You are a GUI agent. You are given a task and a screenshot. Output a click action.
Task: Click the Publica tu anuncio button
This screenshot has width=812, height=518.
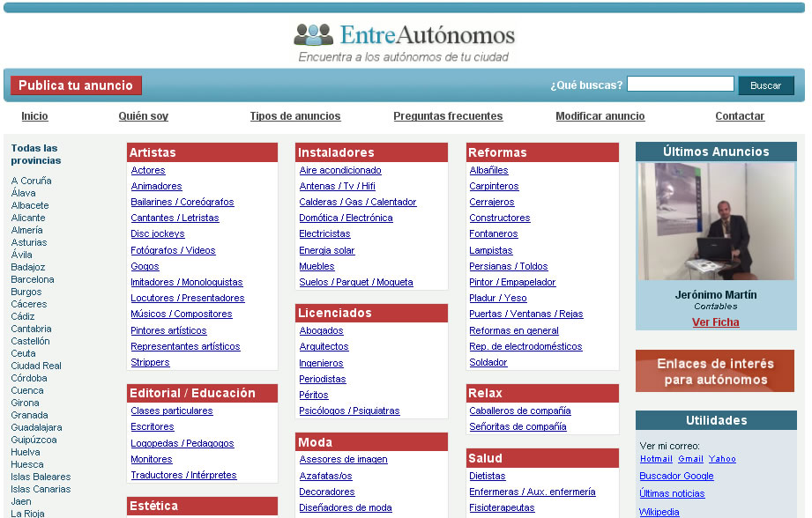tap(76, 85)
